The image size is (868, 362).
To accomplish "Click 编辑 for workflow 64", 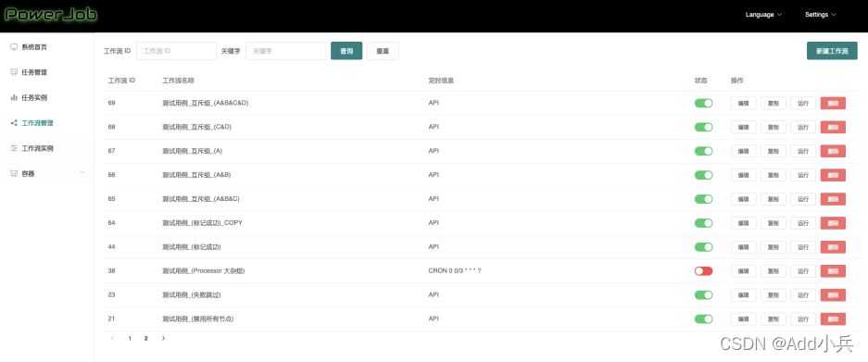I will click(x=744, y=223).
